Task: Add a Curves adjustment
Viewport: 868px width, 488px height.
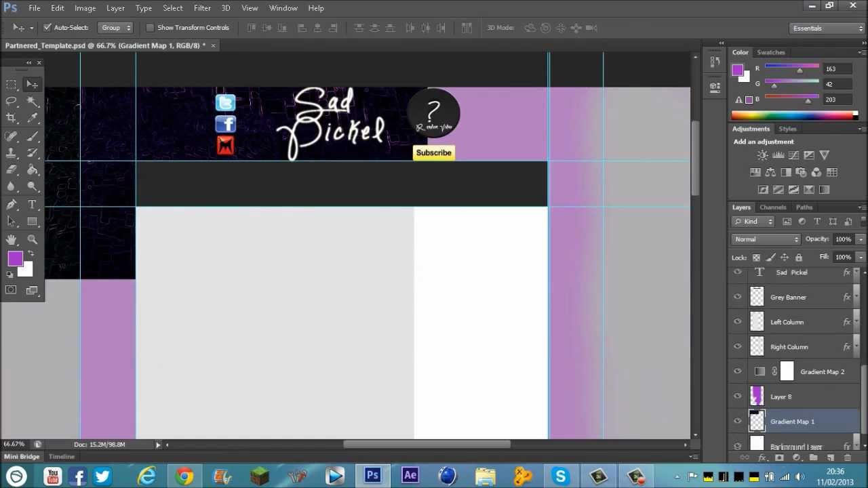Action: point(793,155)
